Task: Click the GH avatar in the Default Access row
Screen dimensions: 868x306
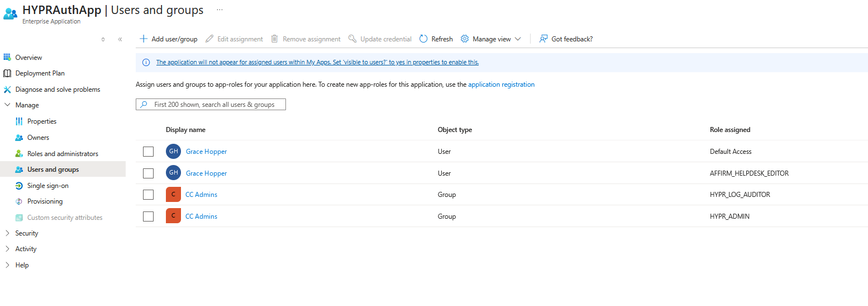Action: (x=174, y=152)
